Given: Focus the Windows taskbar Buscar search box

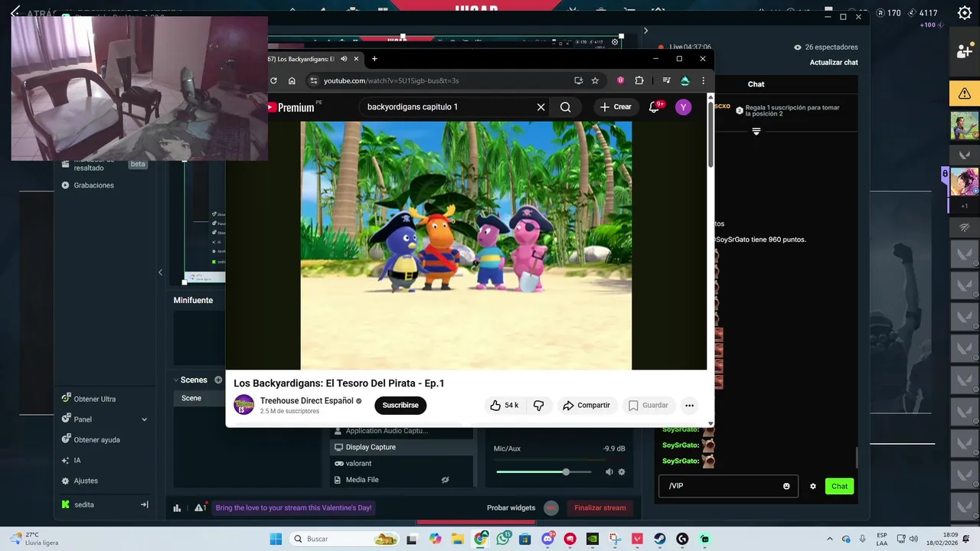Looking at the screenshot, I should 345,539.
